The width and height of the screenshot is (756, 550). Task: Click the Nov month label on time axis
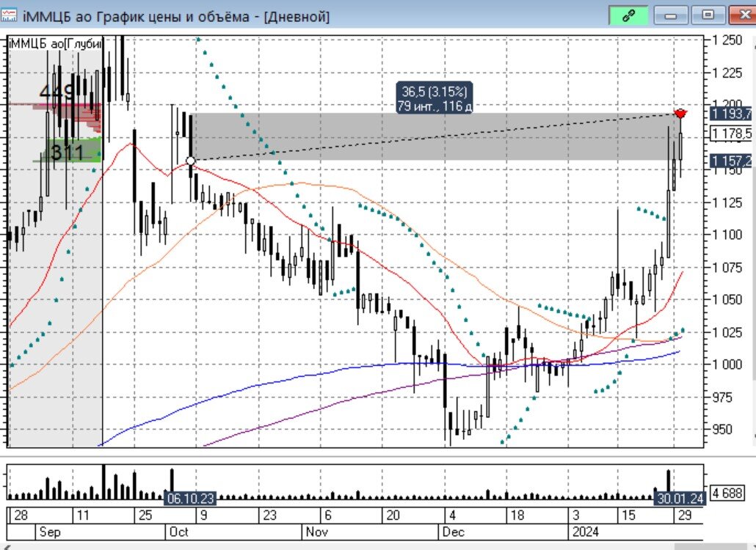pos(317,532)
